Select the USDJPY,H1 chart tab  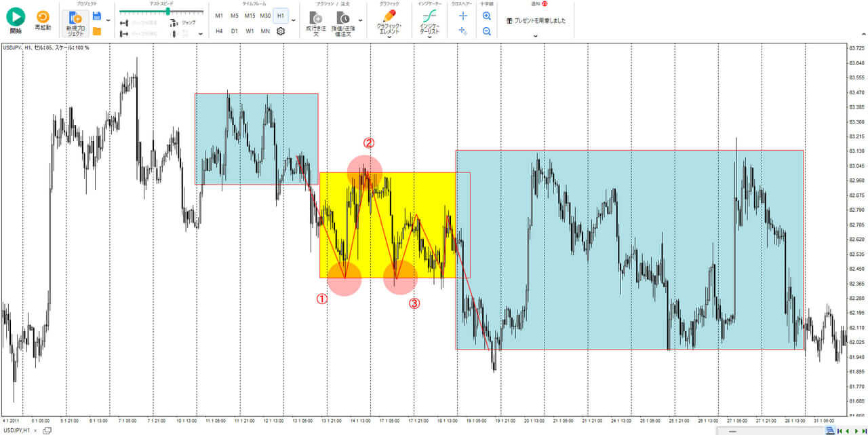[x=17, y=430]
